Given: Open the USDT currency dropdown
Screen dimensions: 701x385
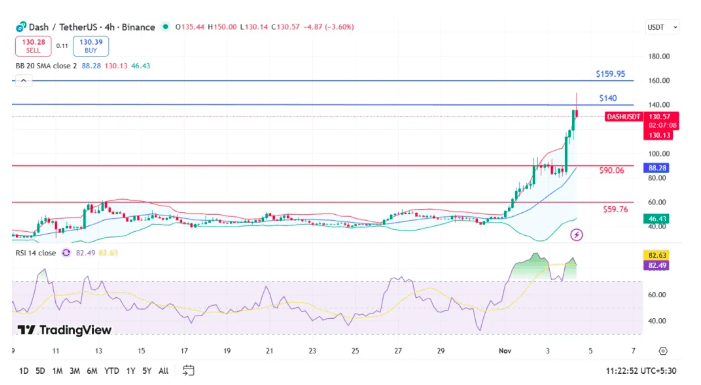Looking at the screenshot, I should pos(662,27).
